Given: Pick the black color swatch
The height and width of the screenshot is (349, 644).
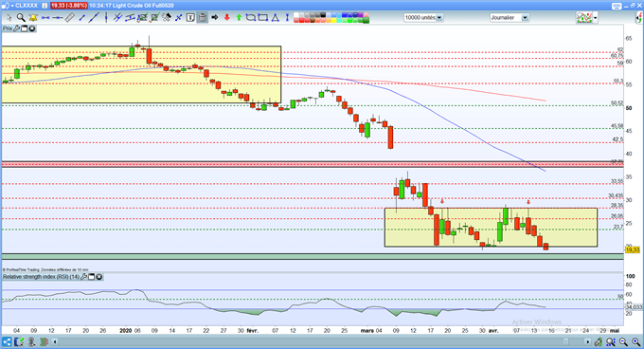Looking at the screenshot, I should coord(323,15).
